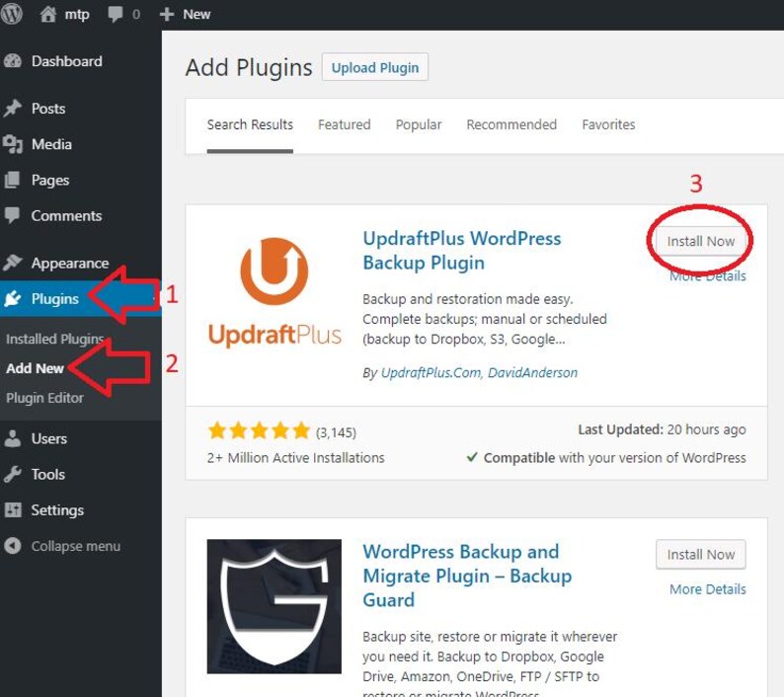Click the Posts pushpin icon
Viewport: 784px width, 697px height.
tap(13, 108)
